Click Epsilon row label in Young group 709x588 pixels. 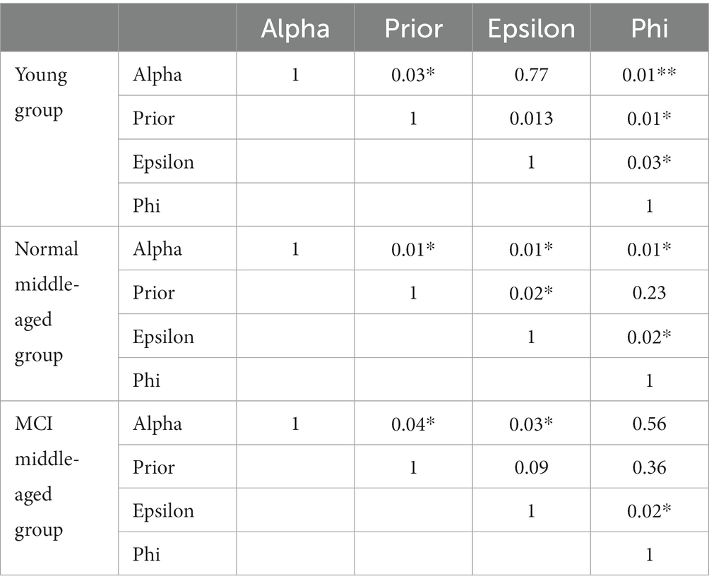click(x=163, y=162)
